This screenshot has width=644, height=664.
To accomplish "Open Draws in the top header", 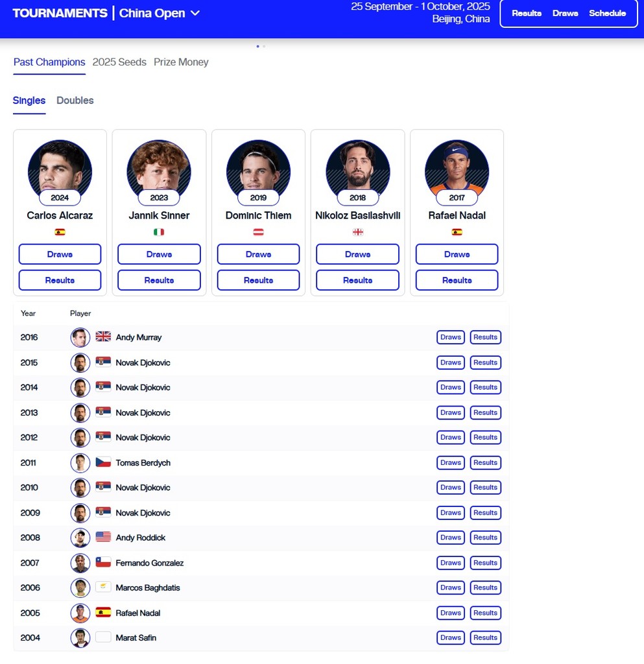I will coord(565,13).
